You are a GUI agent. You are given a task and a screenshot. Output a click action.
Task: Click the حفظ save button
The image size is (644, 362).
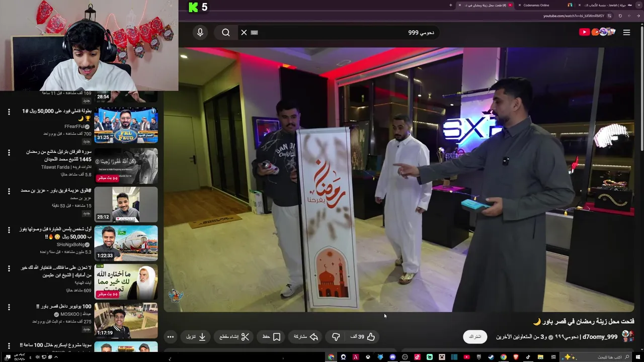[x=272, y=337]
